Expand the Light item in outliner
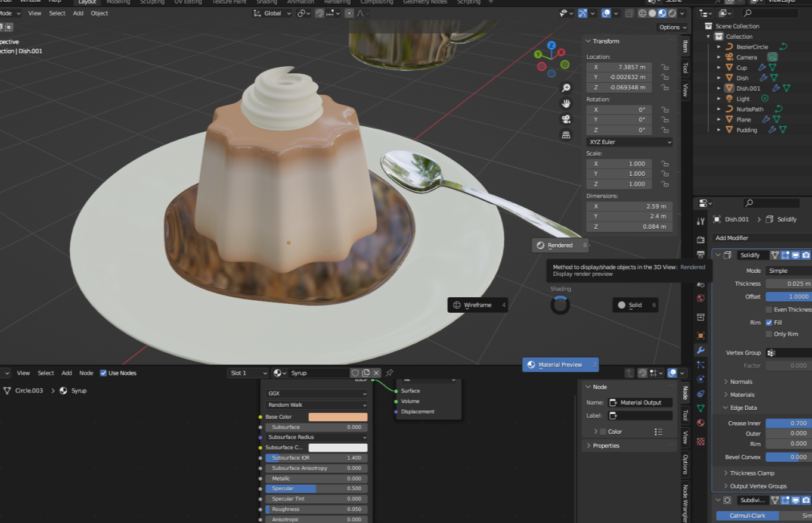 (x=719, y=99)
